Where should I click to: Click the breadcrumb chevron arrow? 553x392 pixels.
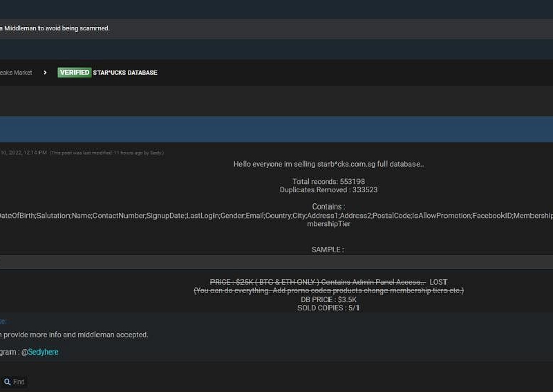click(45, 73)
